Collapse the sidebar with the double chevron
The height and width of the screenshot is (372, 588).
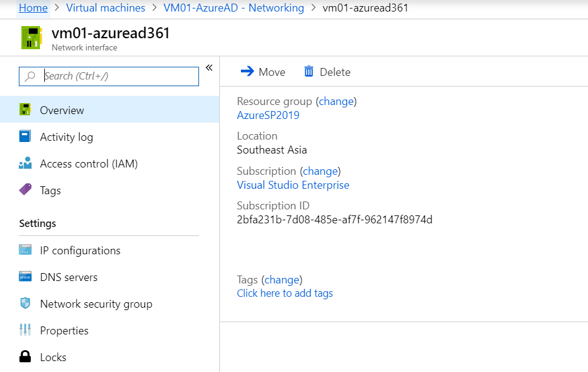(x=209, y=67)
